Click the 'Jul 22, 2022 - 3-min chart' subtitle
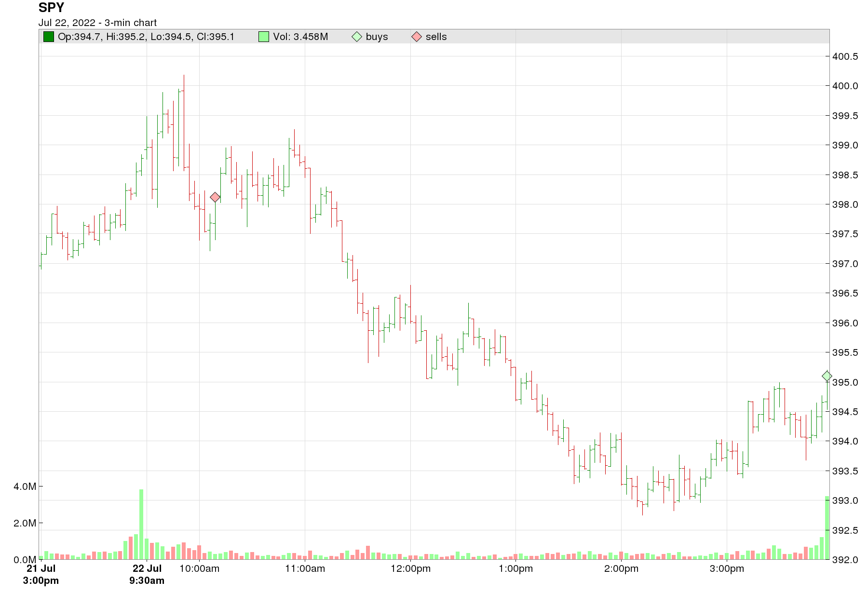 (x=97, y=23)
